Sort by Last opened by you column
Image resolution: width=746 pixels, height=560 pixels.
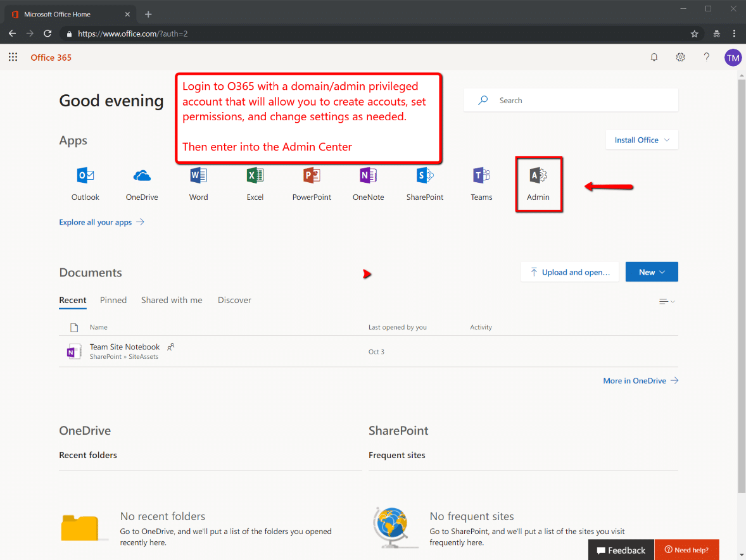[397, 327]
